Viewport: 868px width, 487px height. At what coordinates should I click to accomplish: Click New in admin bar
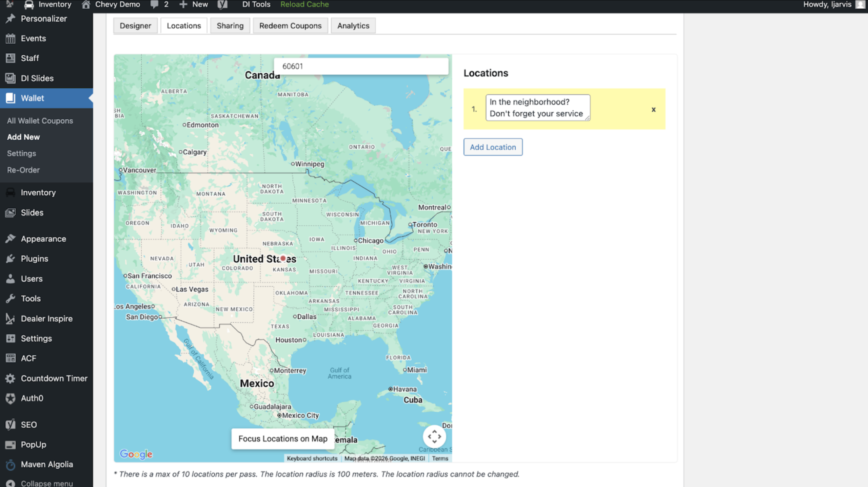point(194,4)
